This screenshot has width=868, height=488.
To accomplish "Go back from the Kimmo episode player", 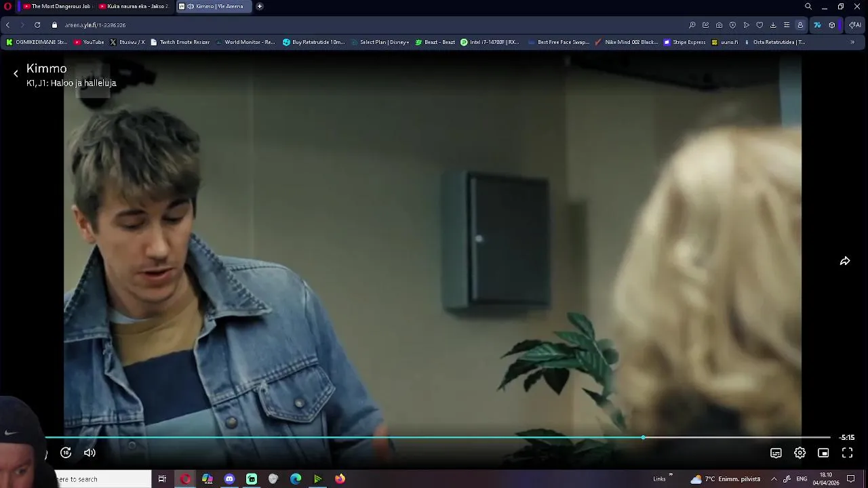I will 16,74.
